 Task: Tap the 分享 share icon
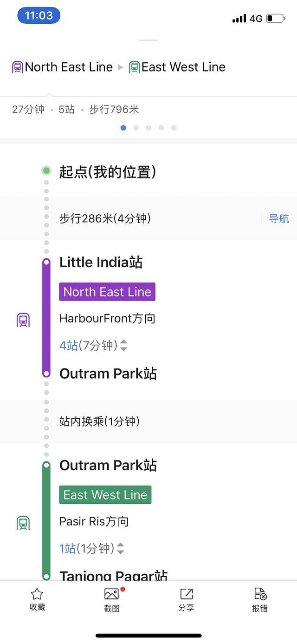pos(186,594)
